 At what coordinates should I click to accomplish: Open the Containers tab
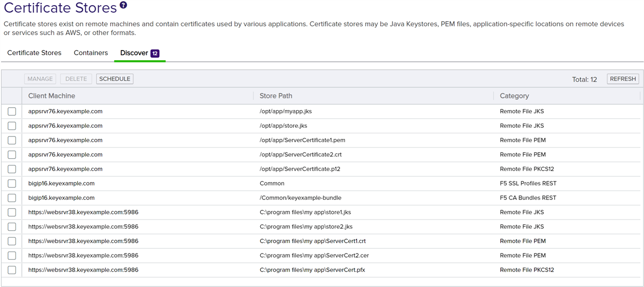click(x=91, y=53)
